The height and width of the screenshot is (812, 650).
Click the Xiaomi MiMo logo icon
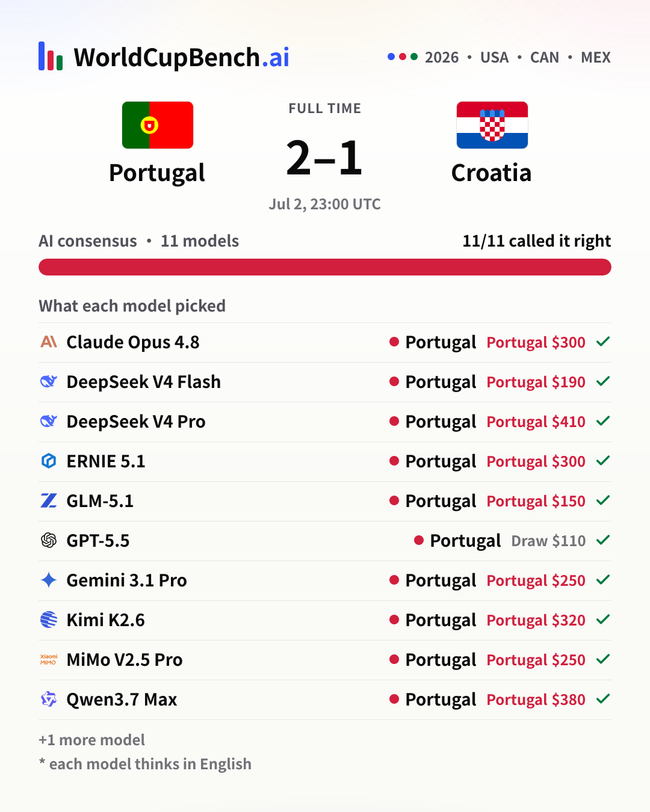[49, 659]
